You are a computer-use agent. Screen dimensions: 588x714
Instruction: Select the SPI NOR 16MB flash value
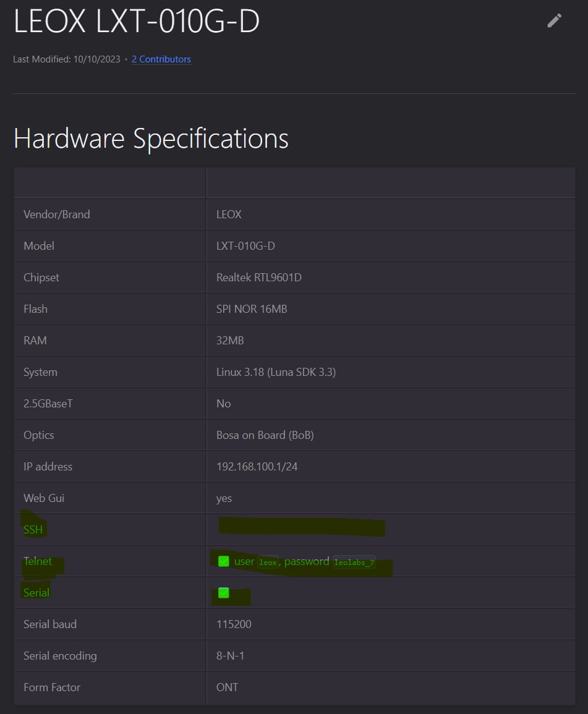[x=252, y=309]
